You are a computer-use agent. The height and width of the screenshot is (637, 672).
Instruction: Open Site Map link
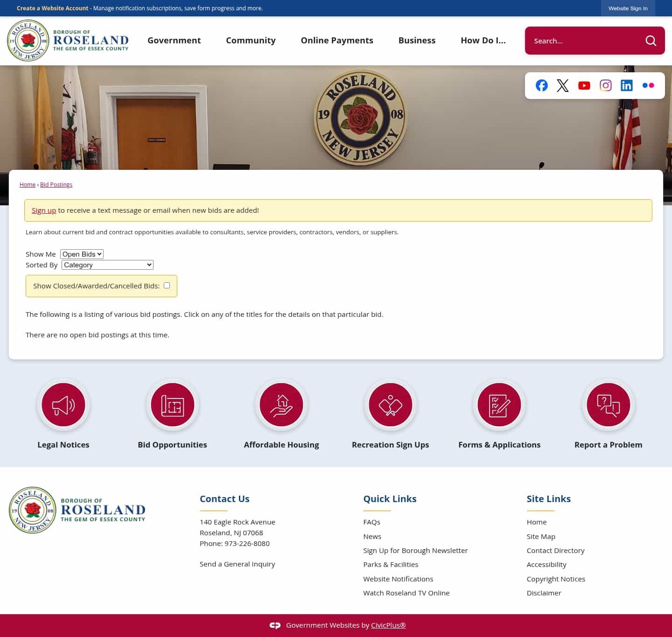(x=541, y=537)
